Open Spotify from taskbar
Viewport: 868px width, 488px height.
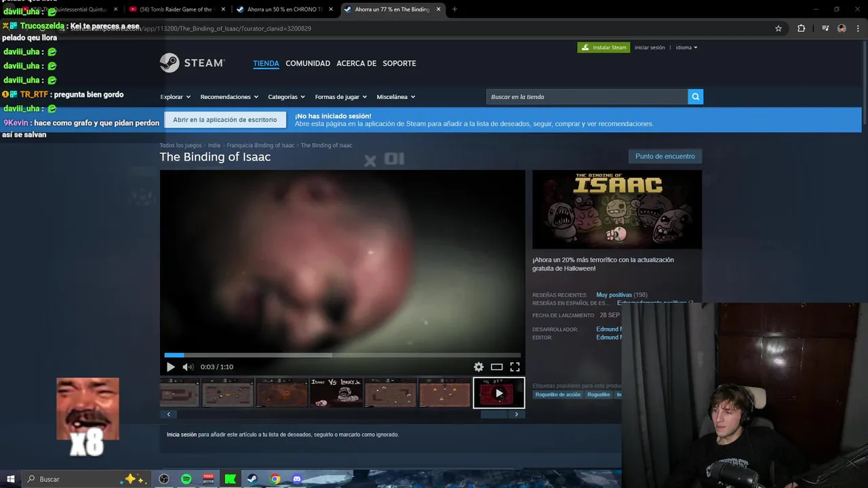(186, 479)
